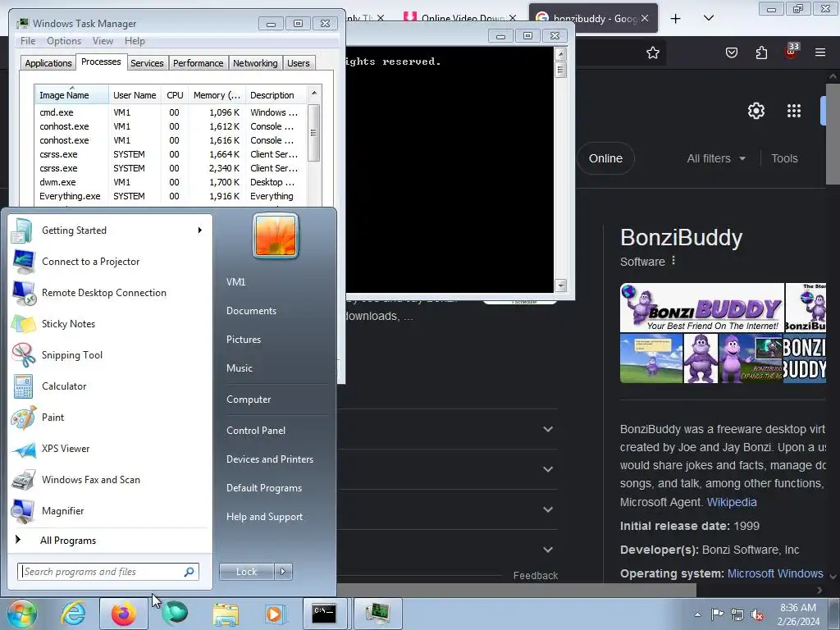Click the uBlock extension badge showing 33
Screen dimensions: 840x630
pos(792,51)
